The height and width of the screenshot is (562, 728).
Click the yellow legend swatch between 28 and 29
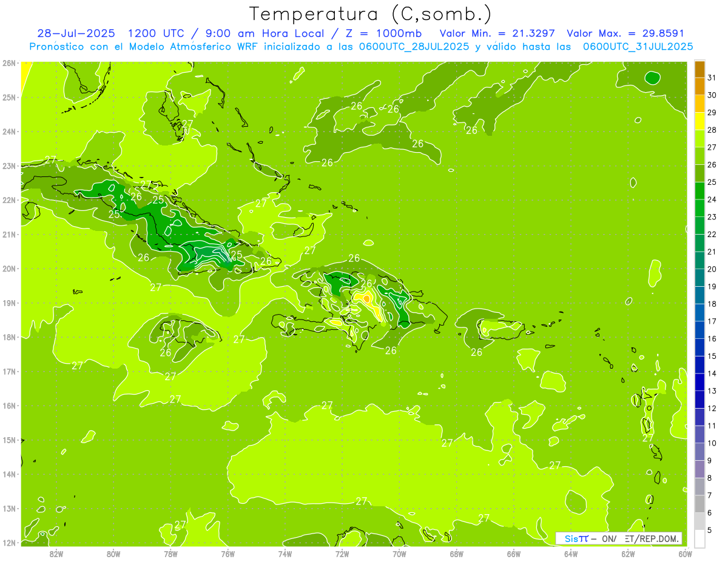(x=699, y=121)
